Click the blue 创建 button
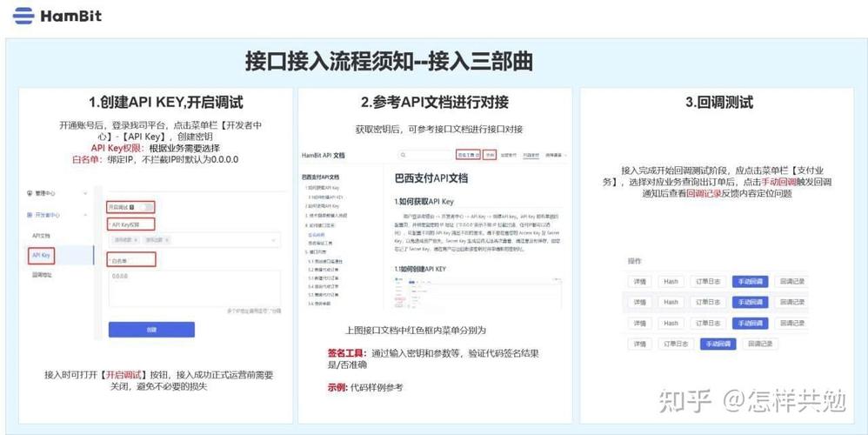 pyautogui.click(x=151, y=329)
